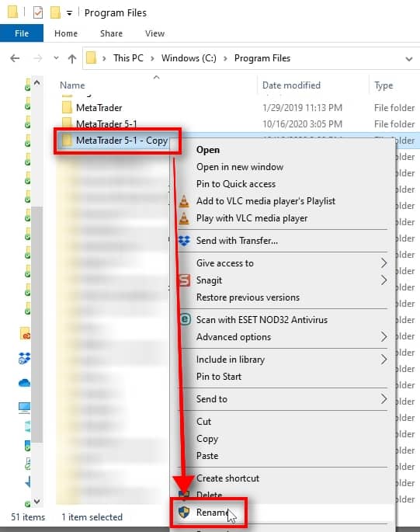This screenshot has height=532, width=420.
Task: Click the ESET icon beside Scan with ESET
Action: (x=185, y=319)
